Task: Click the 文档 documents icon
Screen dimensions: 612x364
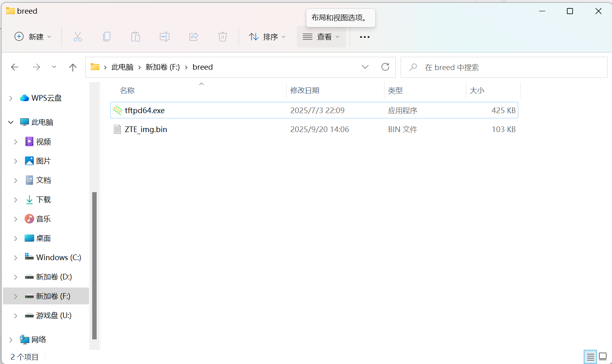Action: [29, 180]
